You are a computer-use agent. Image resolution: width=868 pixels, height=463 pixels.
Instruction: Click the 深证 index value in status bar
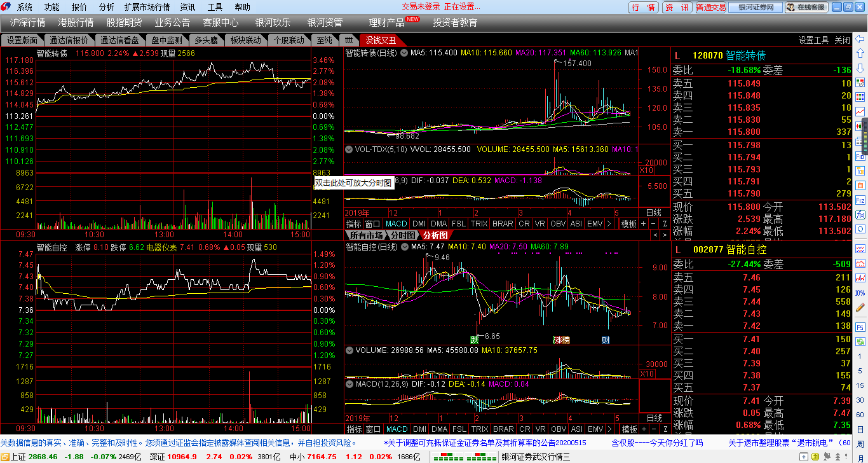182,457
